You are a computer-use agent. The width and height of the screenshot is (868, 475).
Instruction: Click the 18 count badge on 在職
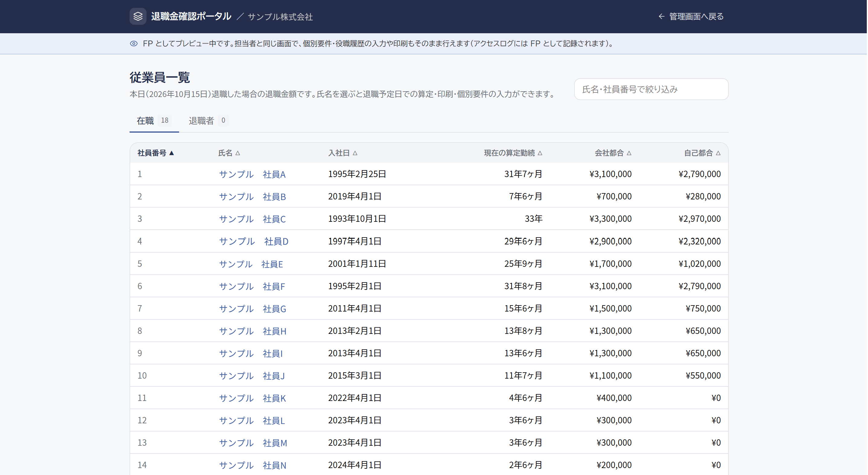[x=164, y=120]
